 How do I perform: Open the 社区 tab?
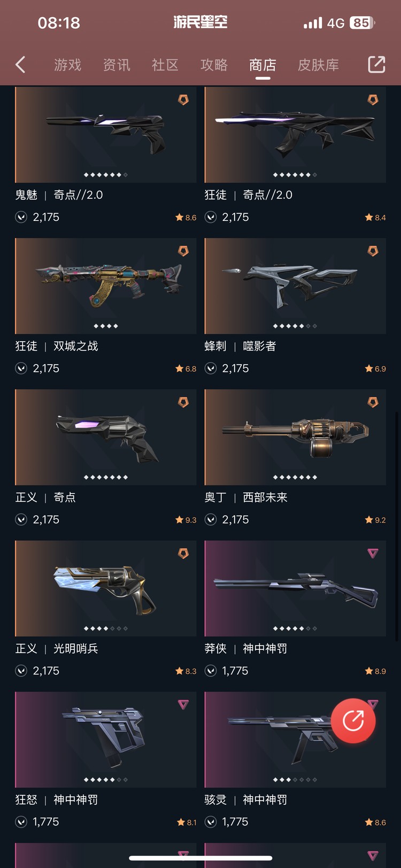pyautogui.click(x=165, y=65)
